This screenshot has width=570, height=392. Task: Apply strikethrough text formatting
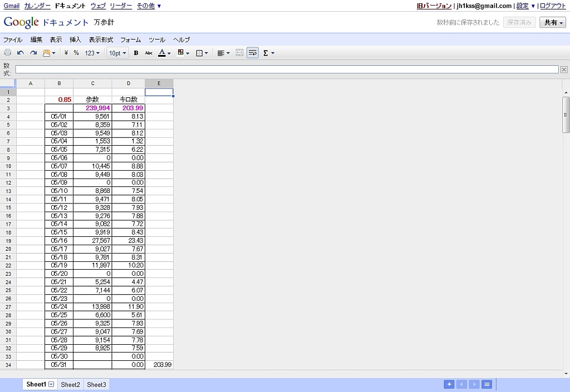[149, 53]
